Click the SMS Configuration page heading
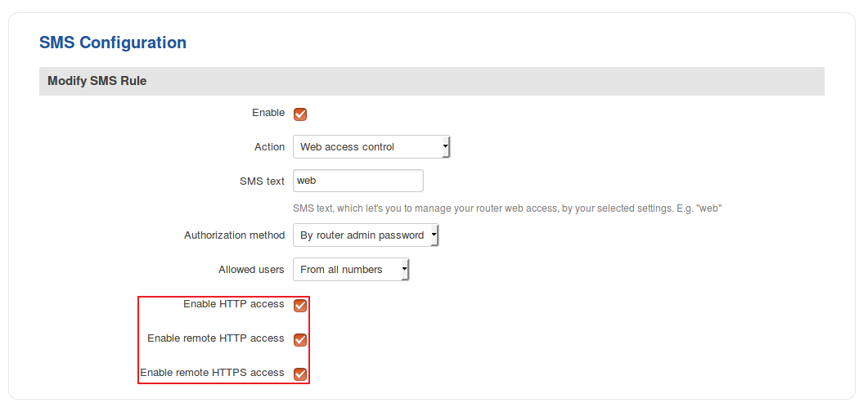This screenshot has height=412, width=868. (113, 43)
